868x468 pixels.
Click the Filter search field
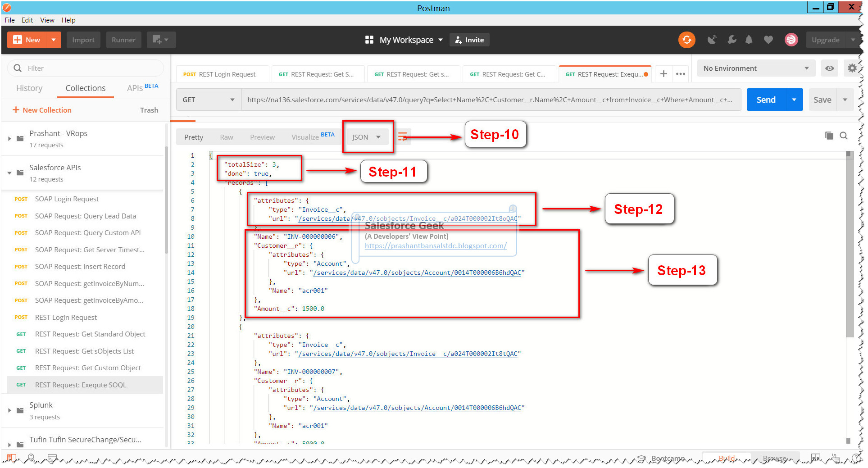[86, 68]
